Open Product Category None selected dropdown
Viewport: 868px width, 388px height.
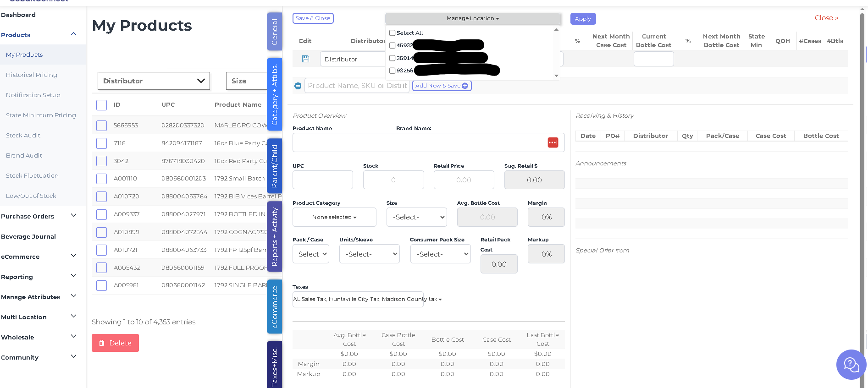click(x=334, y=217)
